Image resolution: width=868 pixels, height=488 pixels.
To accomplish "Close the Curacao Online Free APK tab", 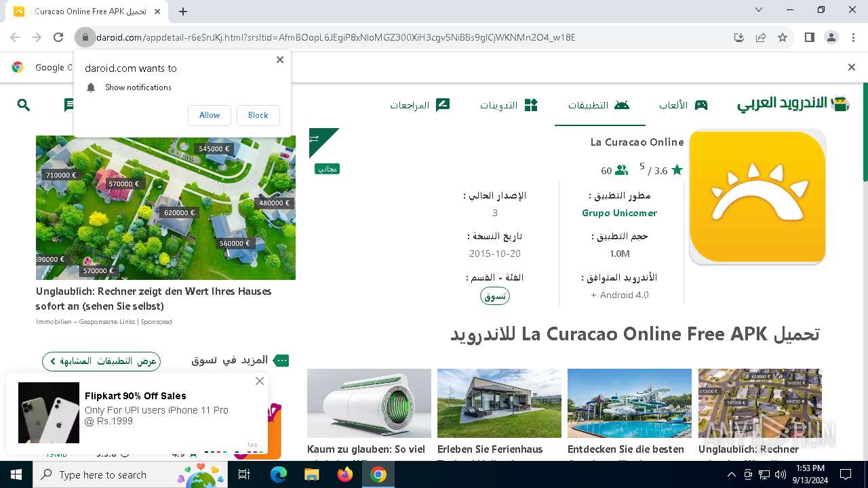I will [x=158, y=12].
